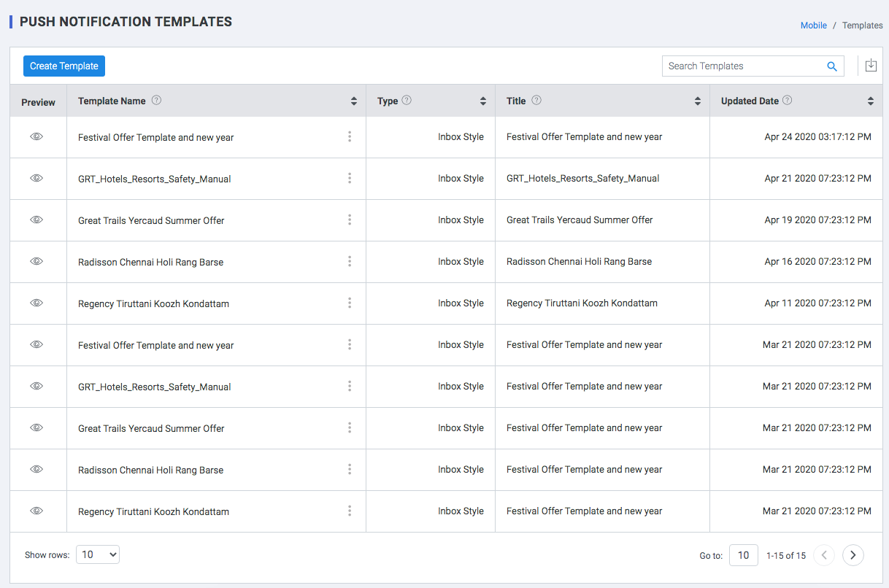Click GRT_Hotels_Resorts_Safety_Manual in the Title column
The width and height of the screenshot is (889, 588).
583,179
